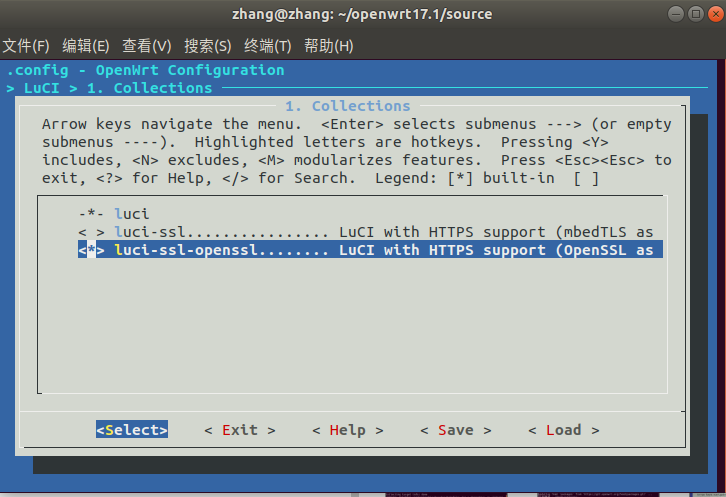Open the 查看(V) menu
The height and width of the screenshot is (497, 726).
(147, 46)
